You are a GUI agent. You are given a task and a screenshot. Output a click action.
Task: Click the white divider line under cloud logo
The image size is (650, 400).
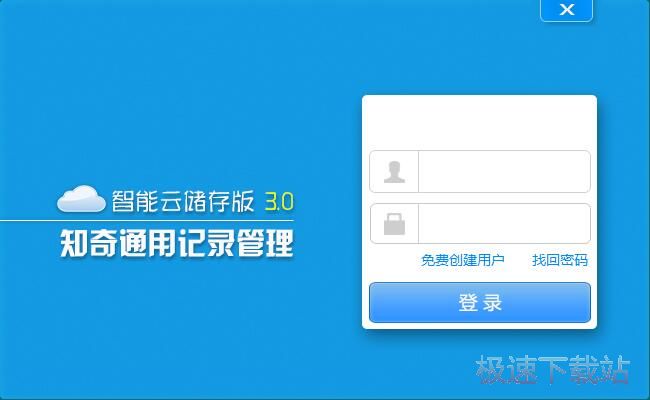[x=147, y=221]
